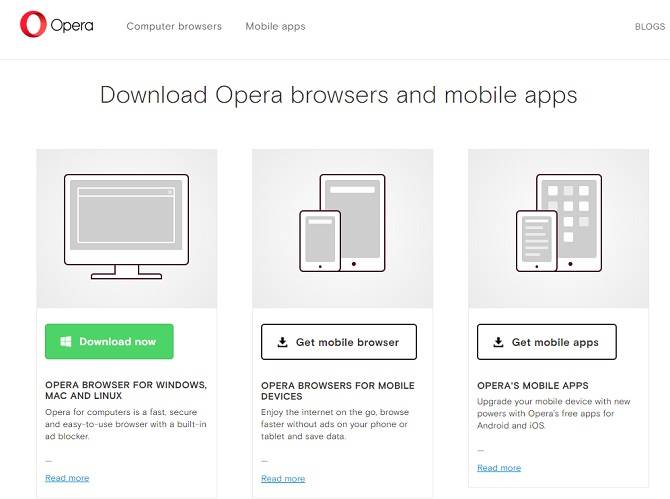Click Get mobile apps button
The image size is (670, 499).
coord(547,342)
